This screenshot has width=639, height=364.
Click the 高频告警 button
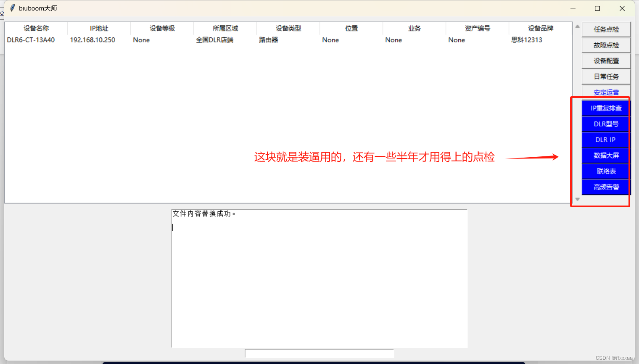click(606, 187)
